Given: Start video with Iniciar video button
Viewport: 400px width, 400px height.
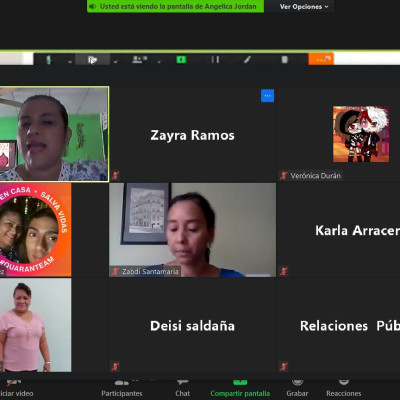Looking at the screenshot, I should pyautogui.click(x=16, y=389).
